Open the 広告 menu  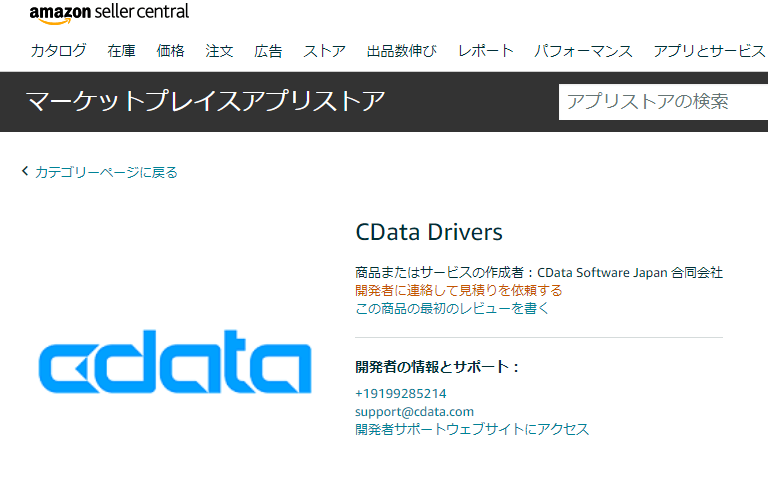268,50
